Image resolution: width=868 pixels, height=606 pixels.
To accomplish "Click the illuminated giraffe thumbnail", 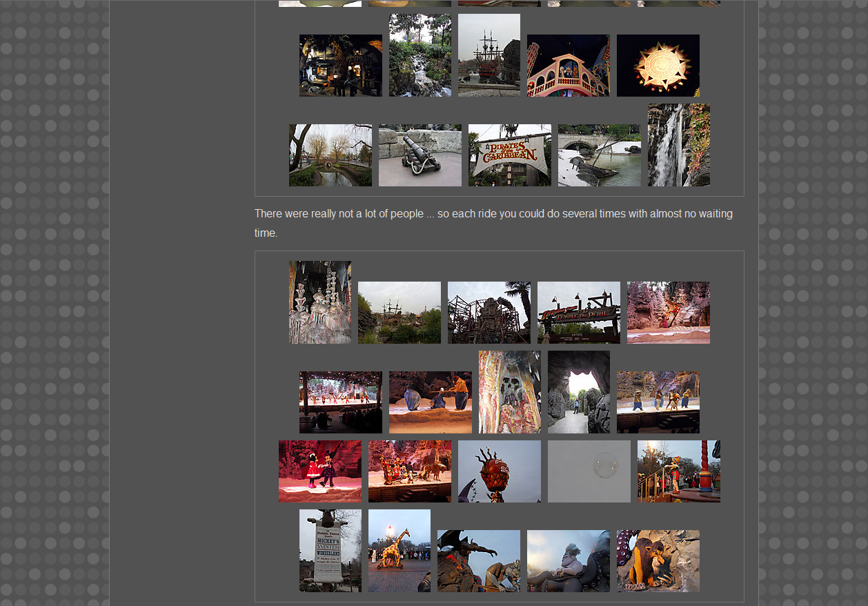I will [x=399, y=551].
